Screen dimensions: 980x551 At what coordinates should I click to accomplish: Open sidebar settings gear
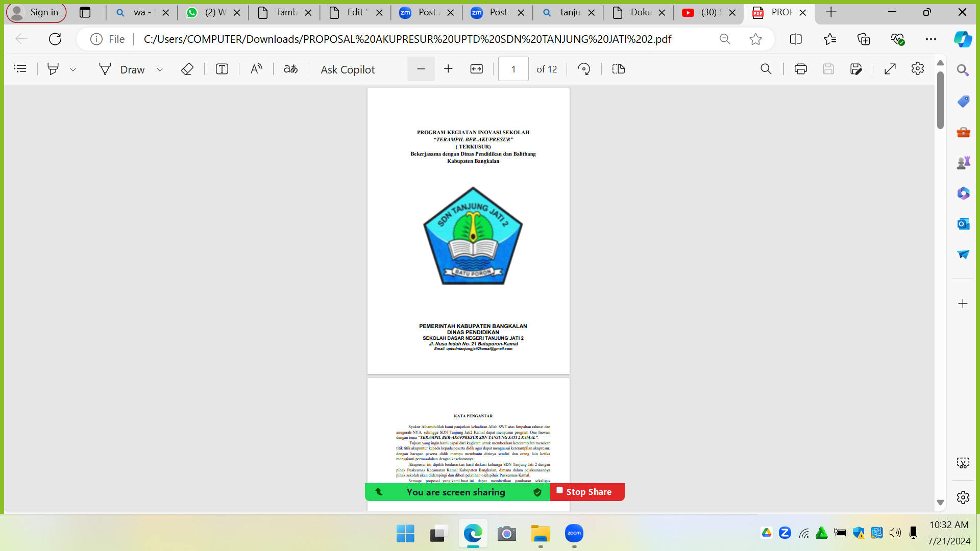[963, 497]
